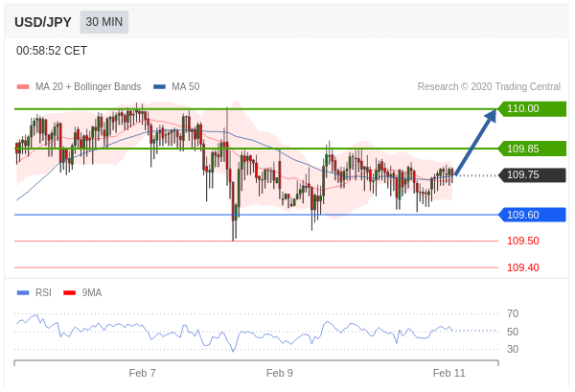This screenshot has height=392, width=575.
Task: Click the Feb 11 date axis label
Action: 448,373
